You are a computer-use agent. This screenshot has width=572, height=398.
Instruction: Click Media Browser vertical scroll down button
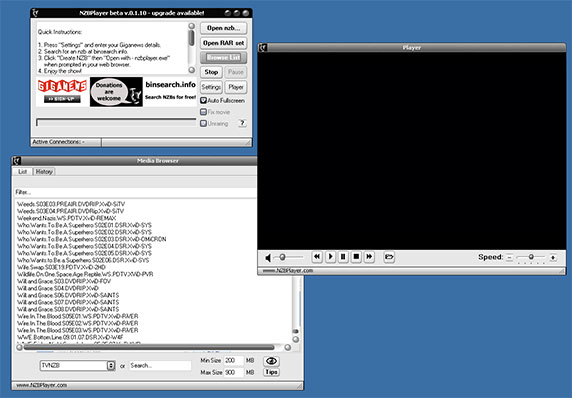296,339
